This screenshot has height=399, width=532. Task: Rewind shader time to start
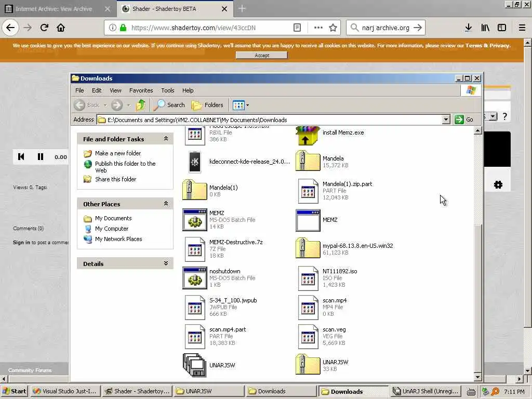pyautogui.click(x=21, y=157)
